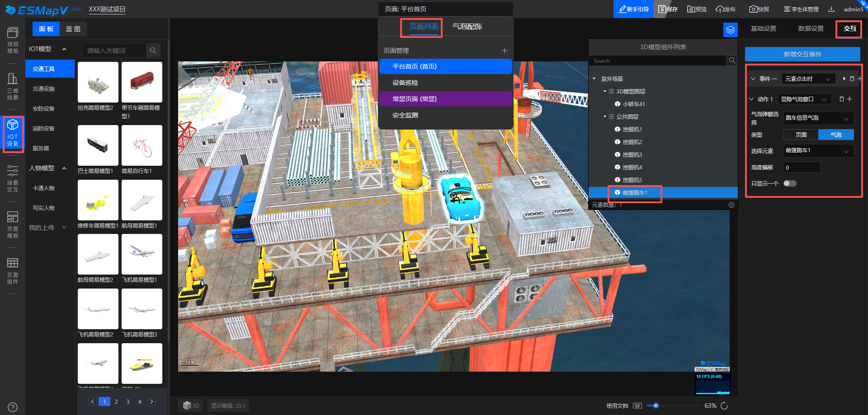This screenshot has height=415, width=868.
Task: Toggle the 只显示一个 switch
Action: click(790, 183)
